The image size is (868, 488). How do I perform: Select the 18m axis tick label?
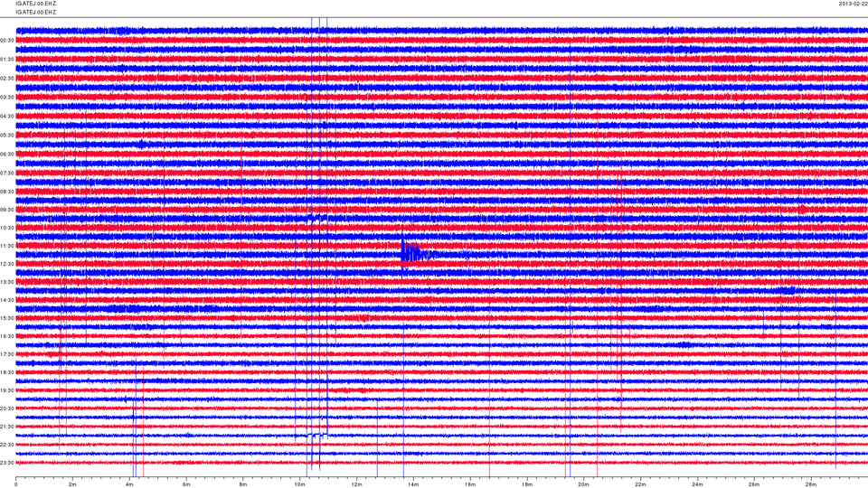[x=526, y=484]
